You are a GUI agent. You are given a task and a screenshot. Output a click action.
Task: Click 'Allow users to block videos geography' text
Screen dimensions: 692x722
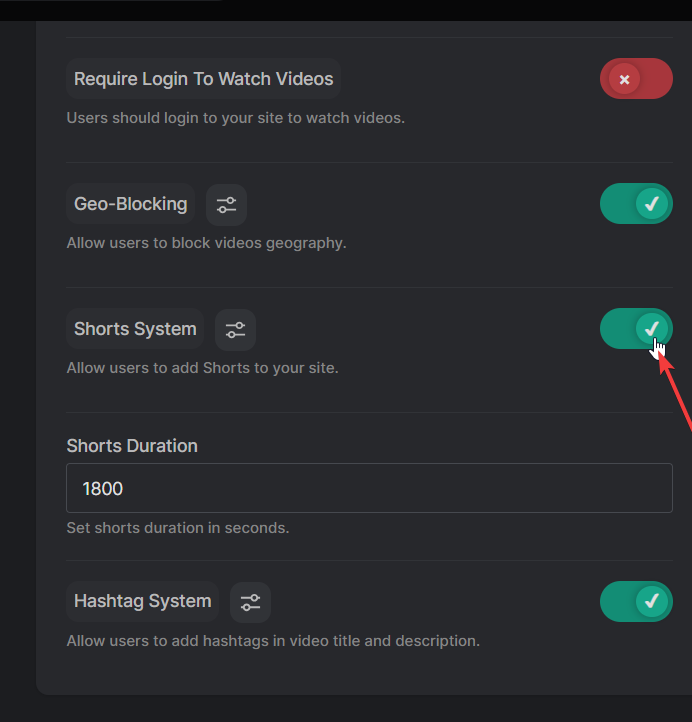(x=206, y=243)
